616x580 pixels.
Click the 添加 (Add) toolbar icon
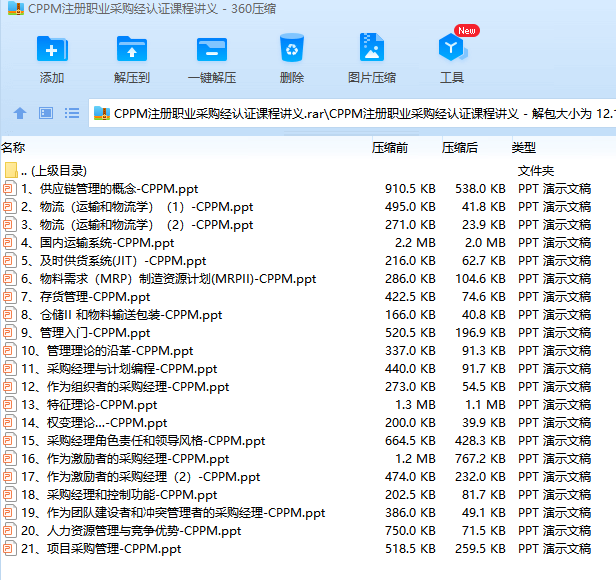52,50
